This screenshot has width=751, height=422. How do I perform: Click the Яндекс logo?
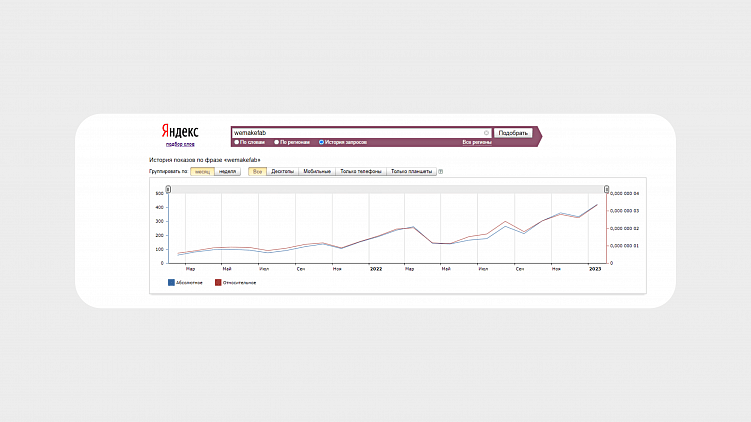coord(180,131)
